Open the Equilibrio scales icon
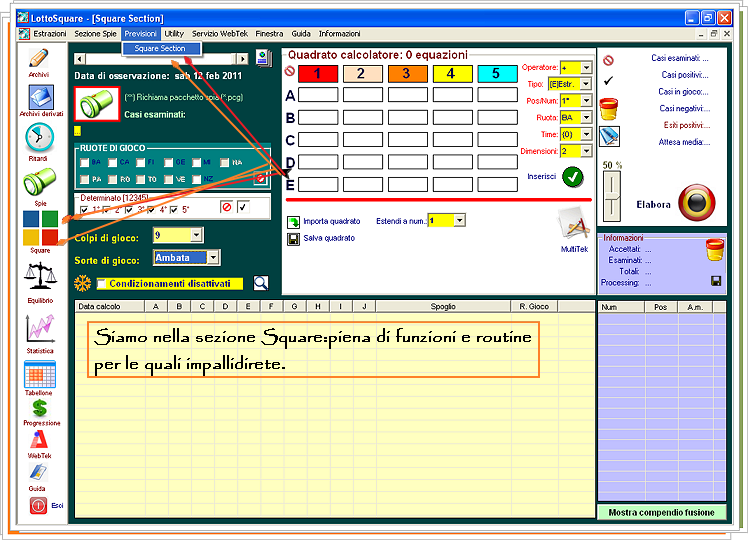The width and height of the screenshot is (748, 540). (41, 277)
